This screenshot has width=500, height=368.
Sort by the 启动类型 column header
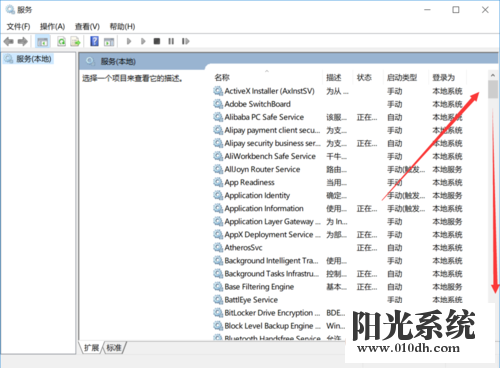pos(402,78)
